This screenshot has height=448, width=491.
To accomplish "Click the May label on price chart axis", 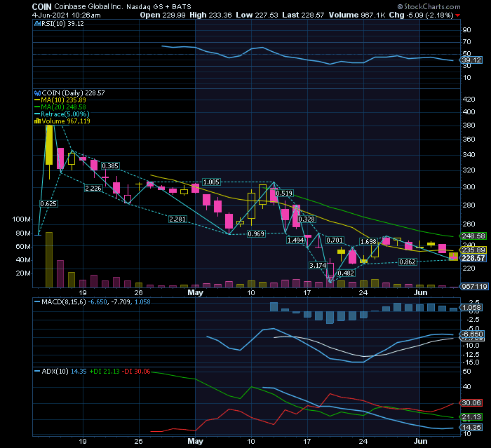I will pyautogui.click(x=196, y=292).
